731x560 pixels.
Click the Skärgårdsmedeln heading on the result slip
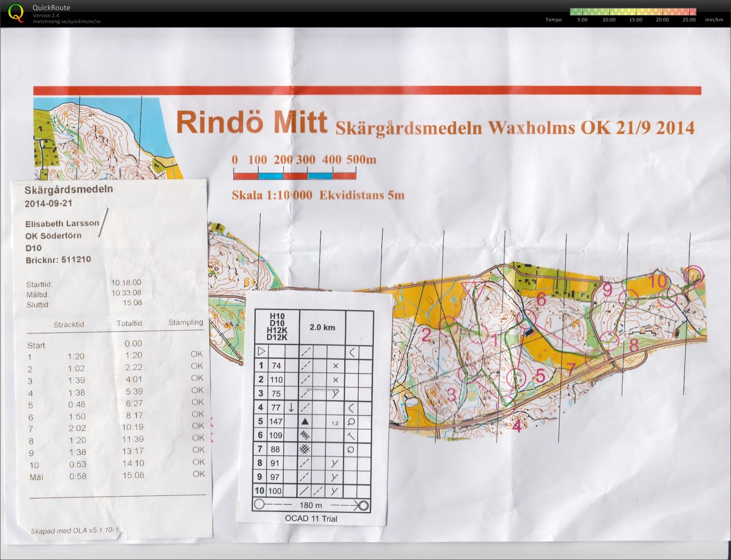(69, 190)
